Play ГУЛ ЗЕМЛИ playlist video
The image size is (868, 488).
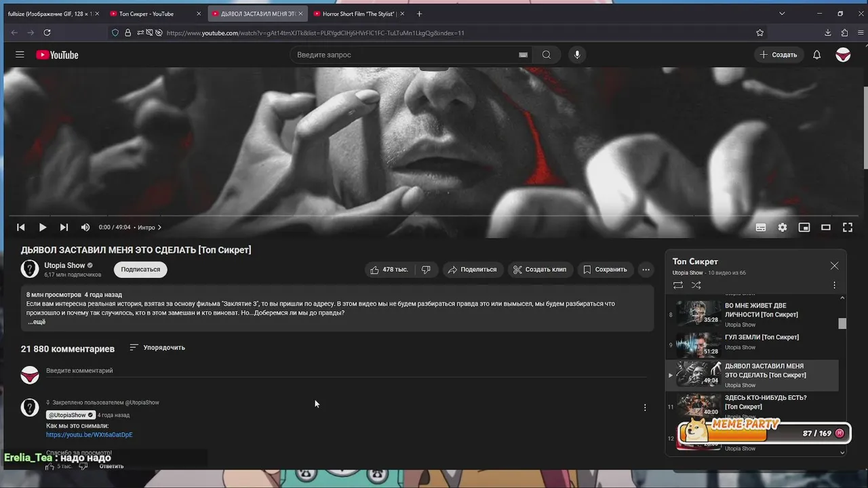(751, 344)
